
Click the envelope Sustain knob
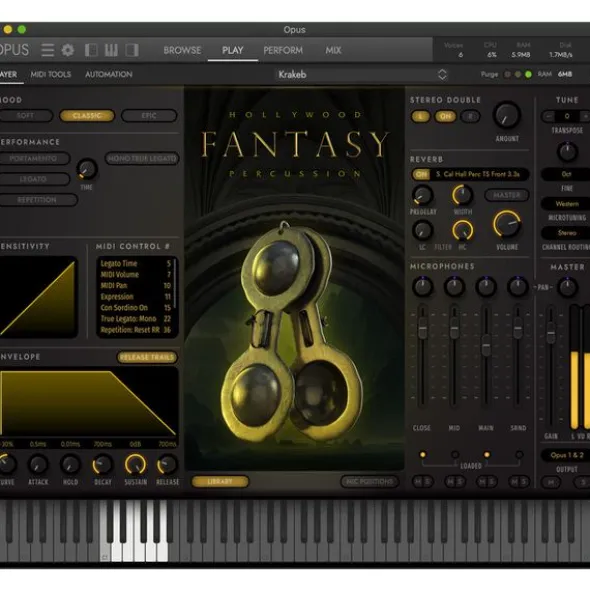pos(135,464)
